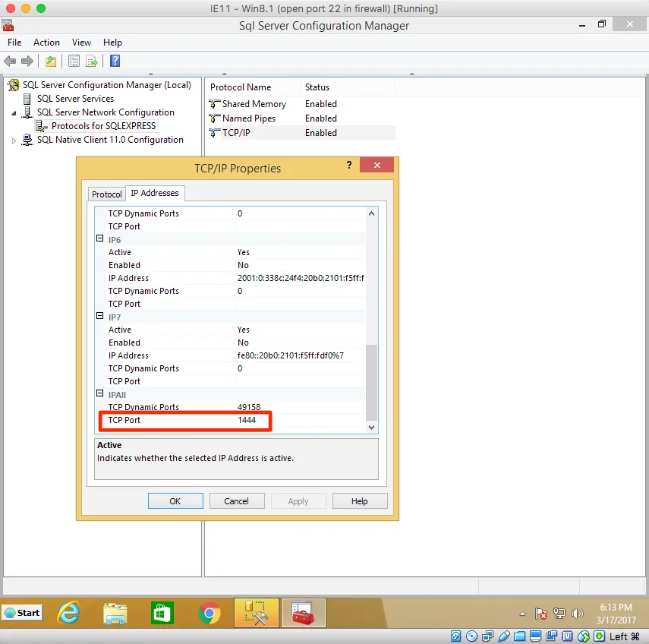The height and width of the screenshot is (644, 649).
Task: Click the Up one level folder icon
Action: (x=51, y=62)
